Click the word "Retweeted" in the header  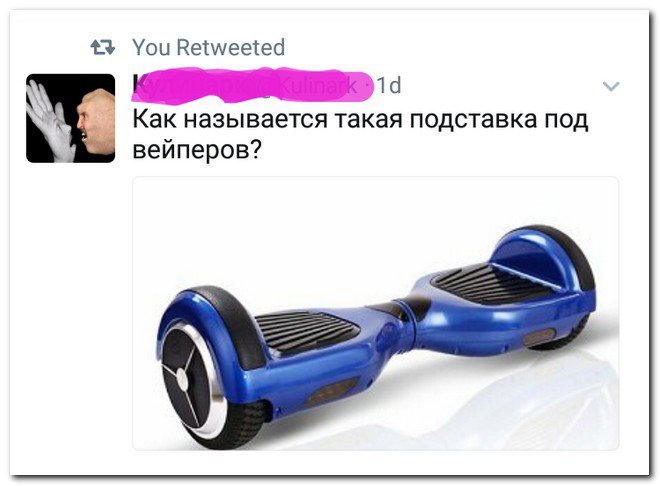tap(231, 47)
